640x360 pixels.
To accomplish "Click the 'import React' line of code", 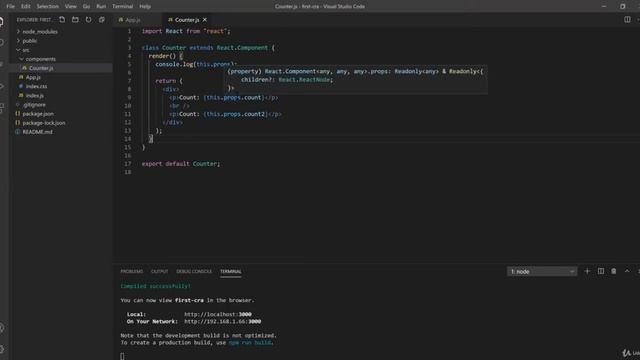I will (x=186, y=31).
